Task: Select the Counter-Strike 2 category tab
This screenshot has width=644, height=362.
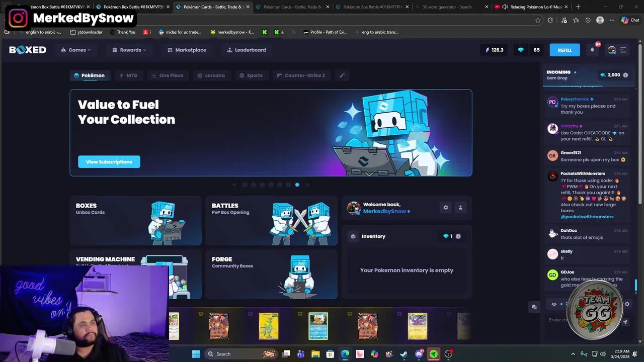Action: coord(301,75)
